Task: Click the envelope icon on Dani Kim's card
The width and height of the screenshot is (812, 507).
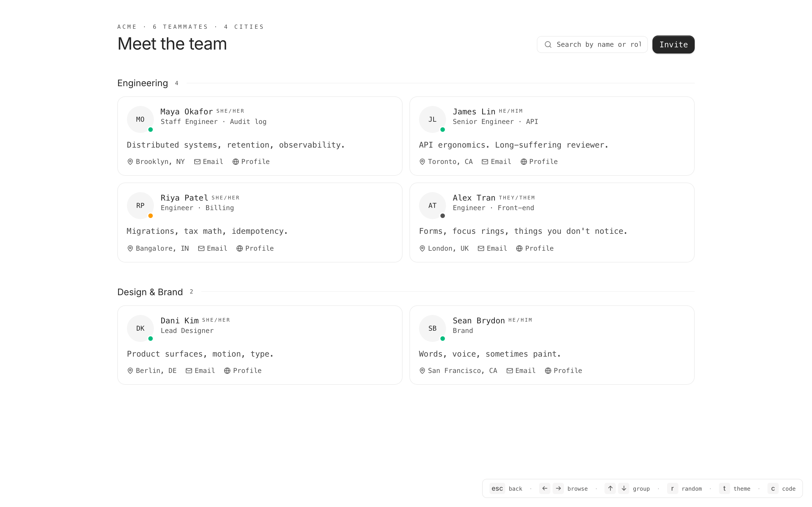Action: (x=189, y=370)
